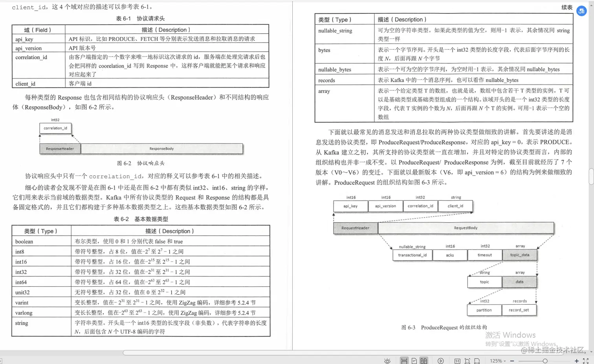This screenshot has width=594, height=364.
Task: Start the slideshow playback mode
Action: (x=441, y=361)
